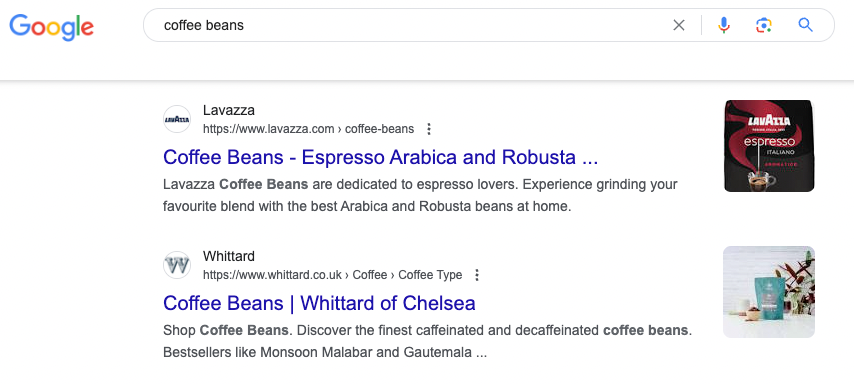Open Coffee Beans | Whittard of Chelsea link
The width and height of the screenshot is (854, 384).
[319, 303]
